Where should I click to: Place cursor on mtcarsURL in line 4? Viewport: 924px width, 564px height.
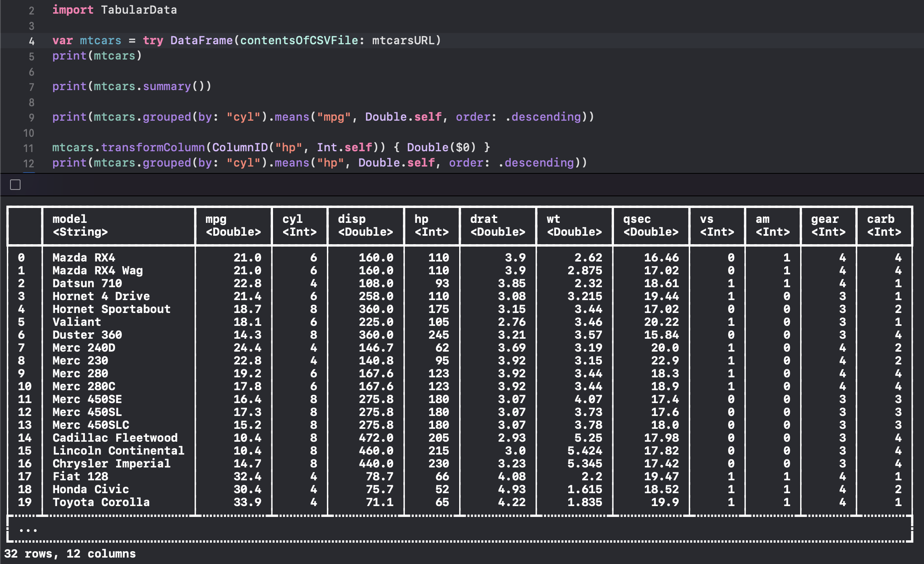[x=403, y=41]
